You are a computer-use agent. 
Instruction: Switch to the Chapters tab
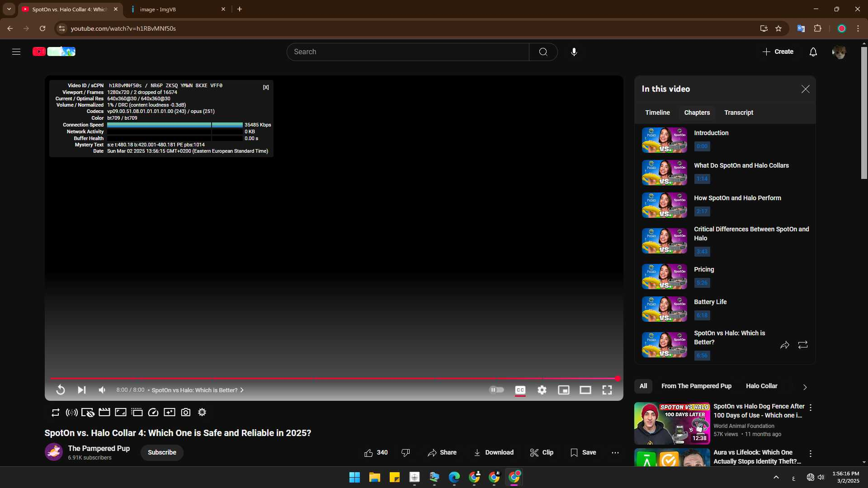pos(697,113)
